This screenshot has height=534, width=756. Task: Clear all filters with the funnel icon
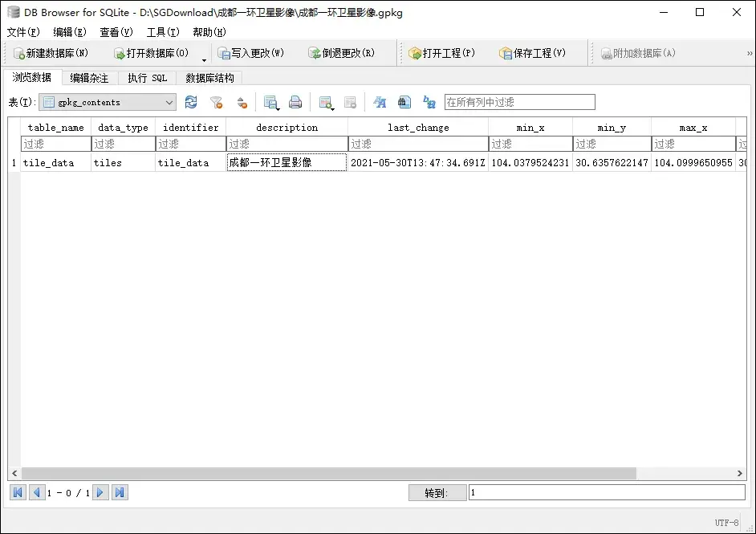(217, 102)
